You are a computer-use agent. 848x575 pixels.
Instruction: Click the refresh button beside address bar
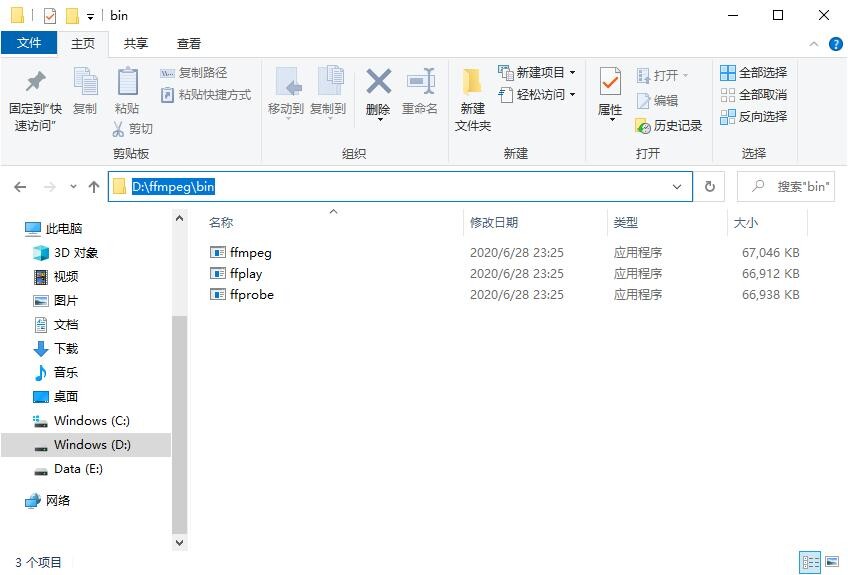point(710,187)
